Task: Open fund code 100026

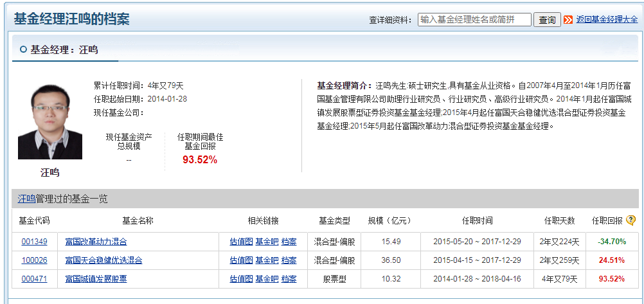Action: 34,260
